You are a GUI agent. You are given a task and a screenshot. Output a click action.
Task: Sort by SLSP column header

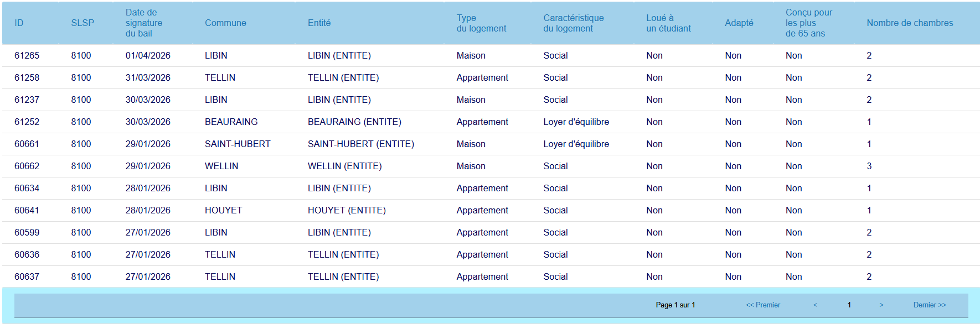[82, 23]
